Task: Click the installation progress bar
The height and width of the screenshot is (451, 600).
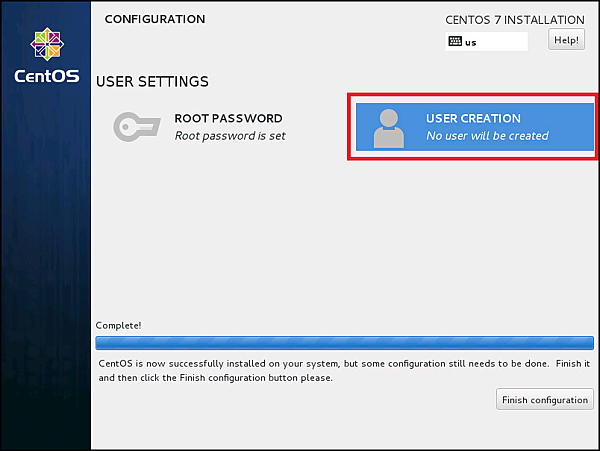Action: 344,342
